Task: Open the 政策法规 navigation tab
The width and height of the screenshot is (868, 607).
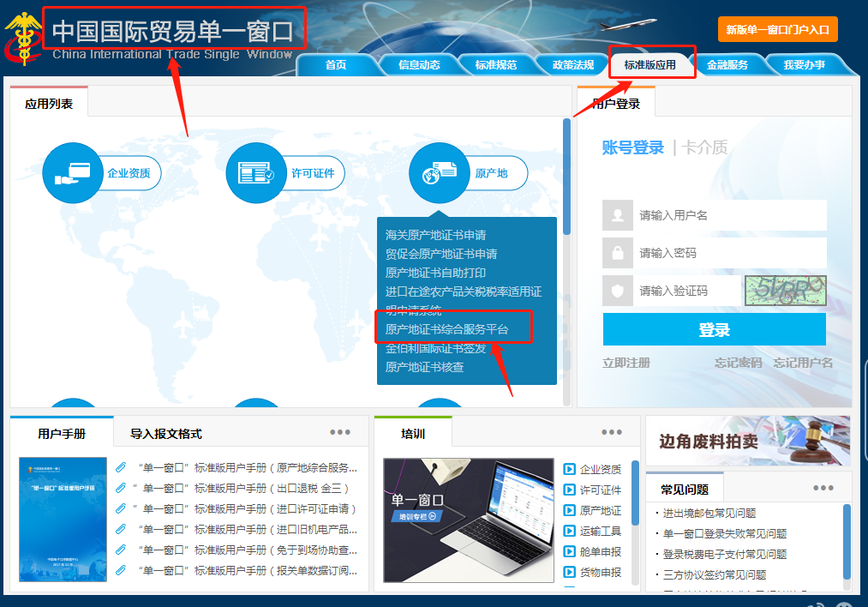Action: [x=573, y=65]
